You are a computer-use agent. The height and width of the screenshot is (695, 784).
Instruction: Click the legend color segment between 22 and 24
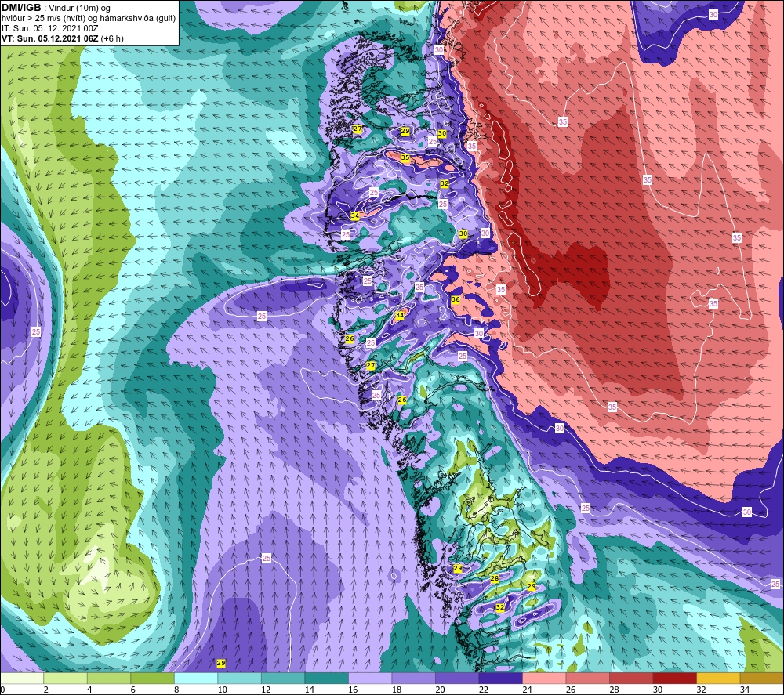click(500, 678)
